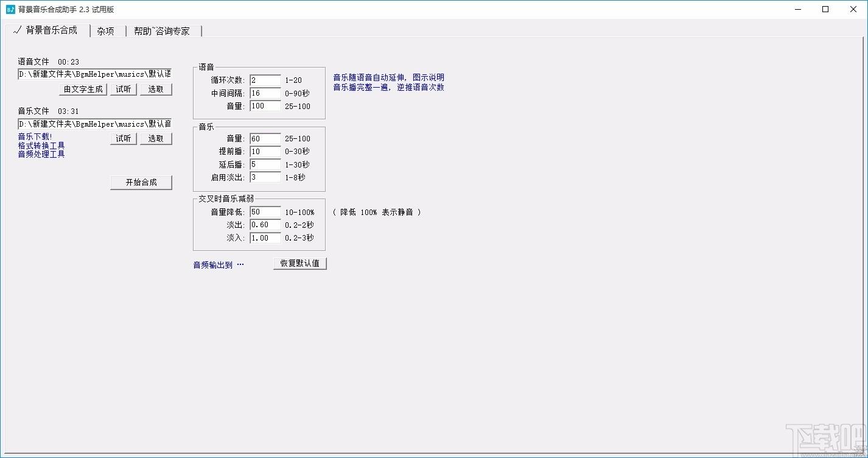Viewport: 868px width, 458px height.
Task: Click the 0-90秒 range hint
Action: 297,93
